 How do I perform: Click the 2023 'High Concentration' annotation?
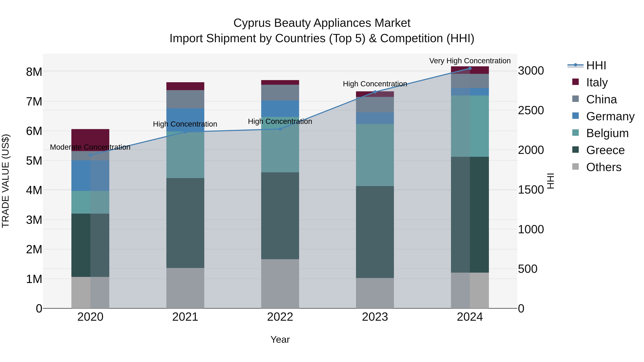tap(375, 84)
